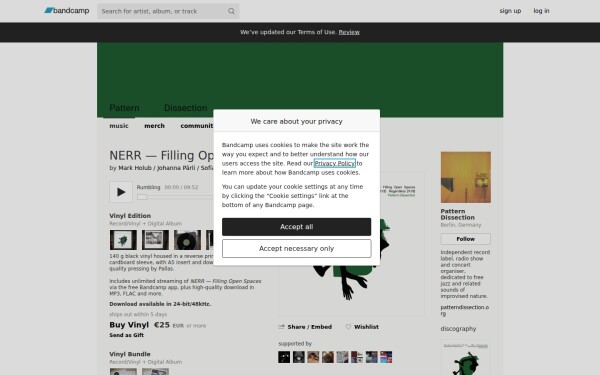Click the Vinyl Bundle package title
Screen dimensions: 600x375
click(x=130, y=354)
